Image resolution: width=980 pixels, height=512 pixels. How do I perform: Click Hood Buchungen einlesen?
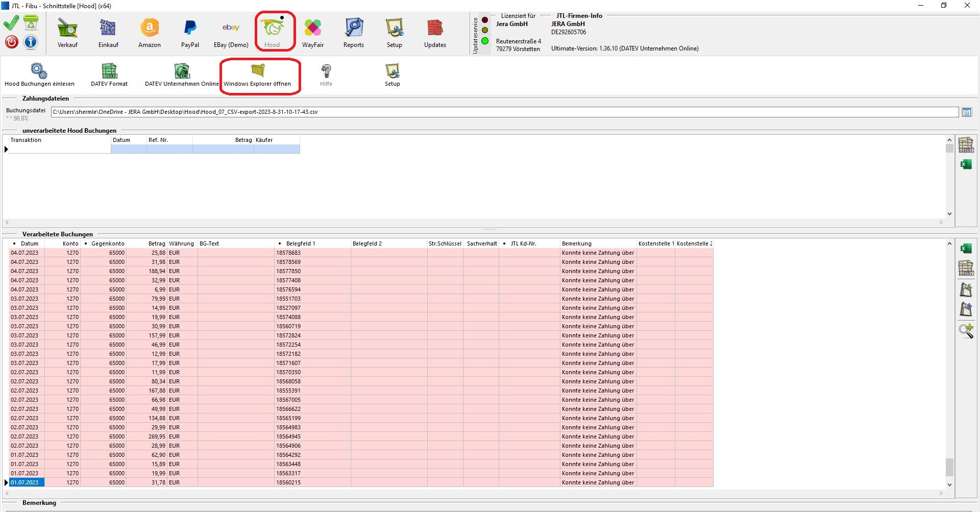click(39, 75)
